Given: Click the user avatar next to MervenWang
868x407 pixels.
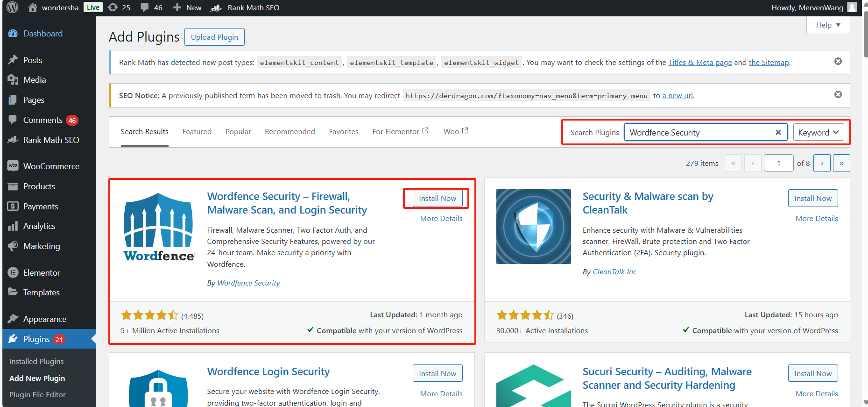Looking at the screenshot, I should (852, 7).
